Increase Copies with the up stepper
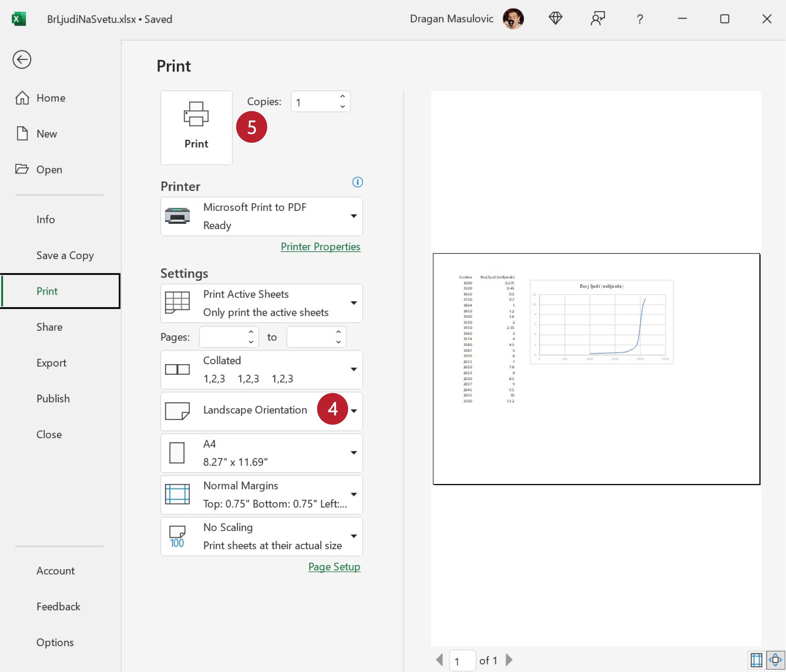 (x=342, y=97)
